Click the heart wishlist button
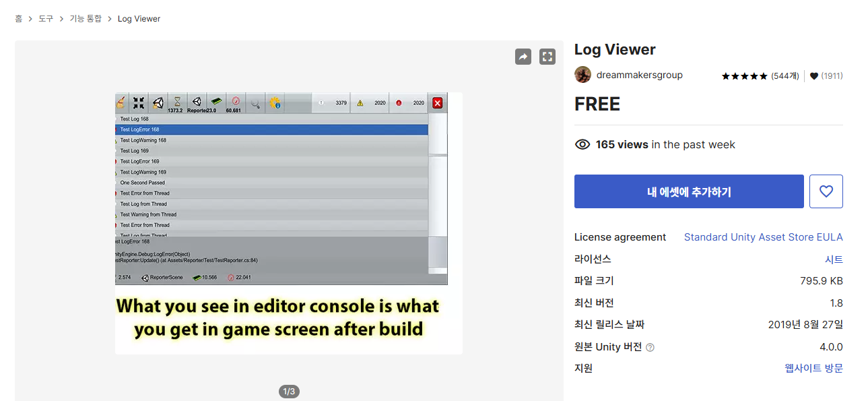This screenshot has height=401, width=868. (826, 191)
